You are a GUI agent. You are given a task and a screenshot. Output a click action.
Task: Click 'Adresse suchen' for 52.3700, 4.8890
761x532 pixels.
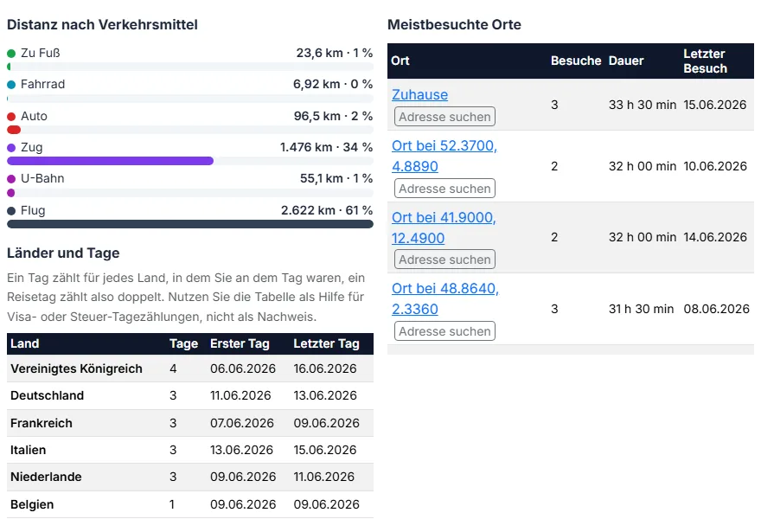coord(444,189)
